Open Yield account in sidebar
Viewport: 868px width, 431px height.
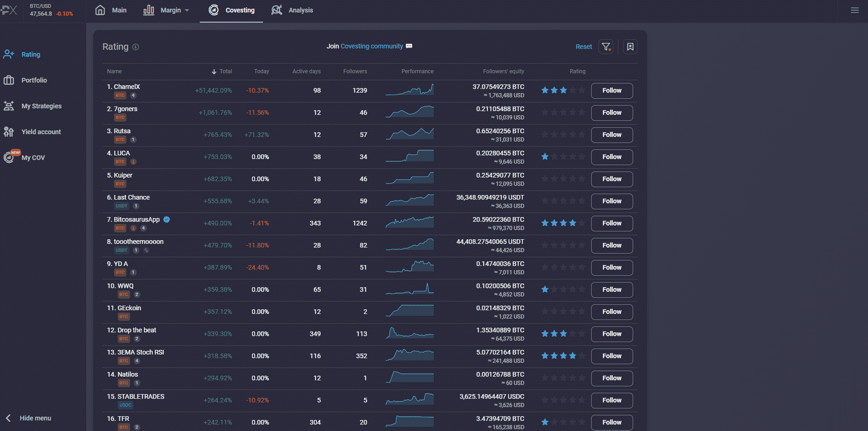(41, 132)
